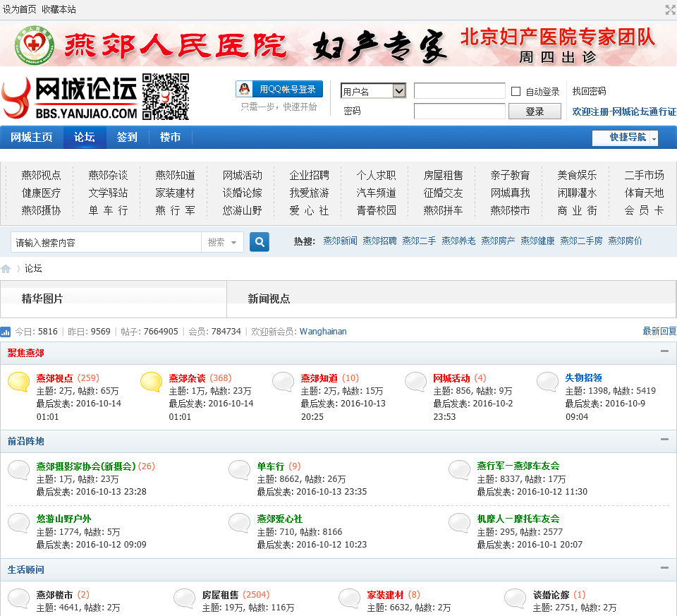Click the forum QR code image
Image resolution: width=677 pixels, height=616 pixels.
point(166,97)
